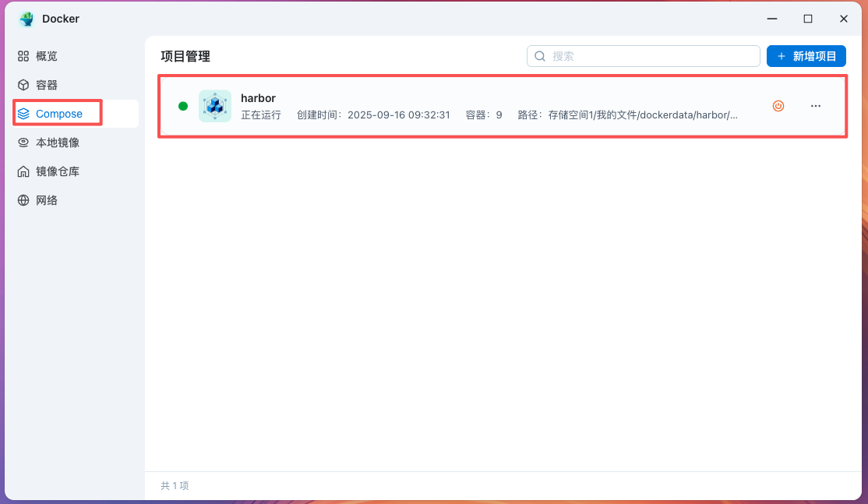This screenshot has height=504, width=868.
Task: Click the overview grid icon in sidebar
Action: click(x=23, y=56)
